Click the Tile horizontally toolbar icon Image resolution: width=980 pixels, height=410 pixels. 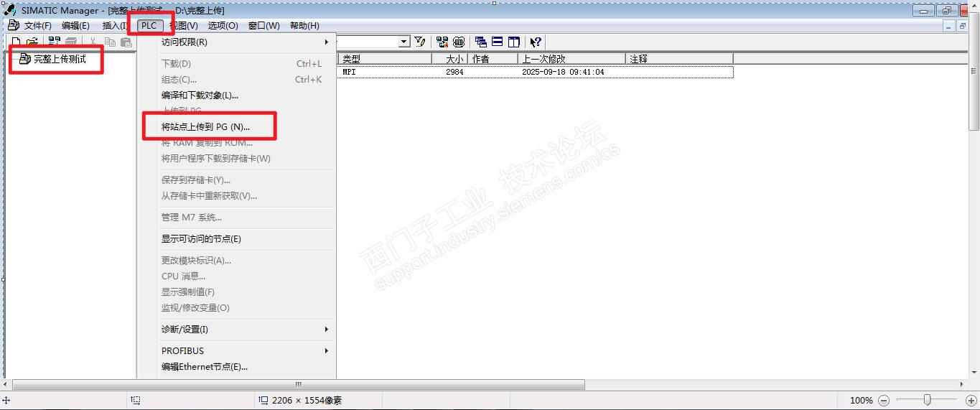coord(498,42)
